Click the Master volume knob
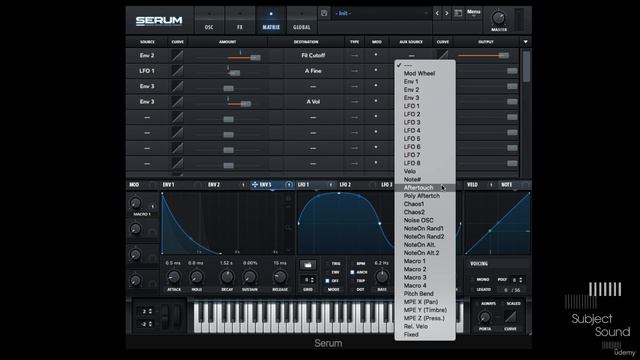This screenshot has height=360, width=640. pos(498,18)
